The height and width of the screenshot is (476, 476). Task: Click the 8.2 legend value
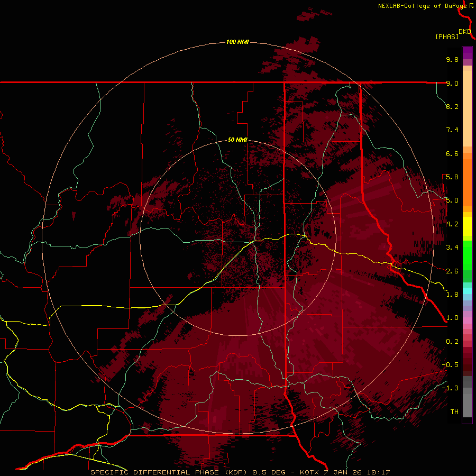click(x=452, y=106)
